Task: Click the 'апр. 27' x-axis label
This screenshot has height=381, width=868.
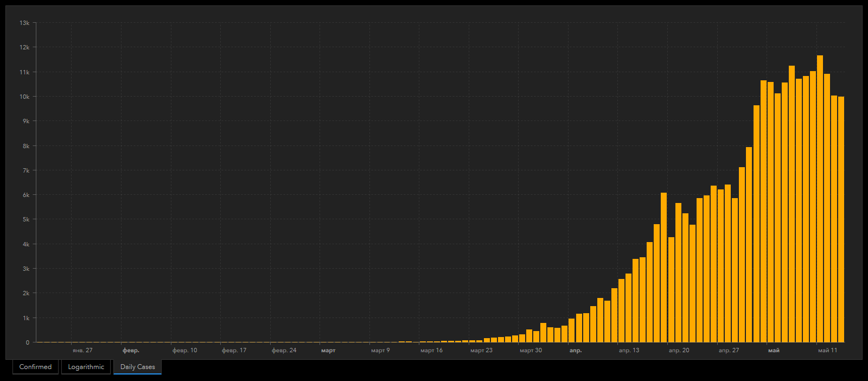Action: click(729, 351)
